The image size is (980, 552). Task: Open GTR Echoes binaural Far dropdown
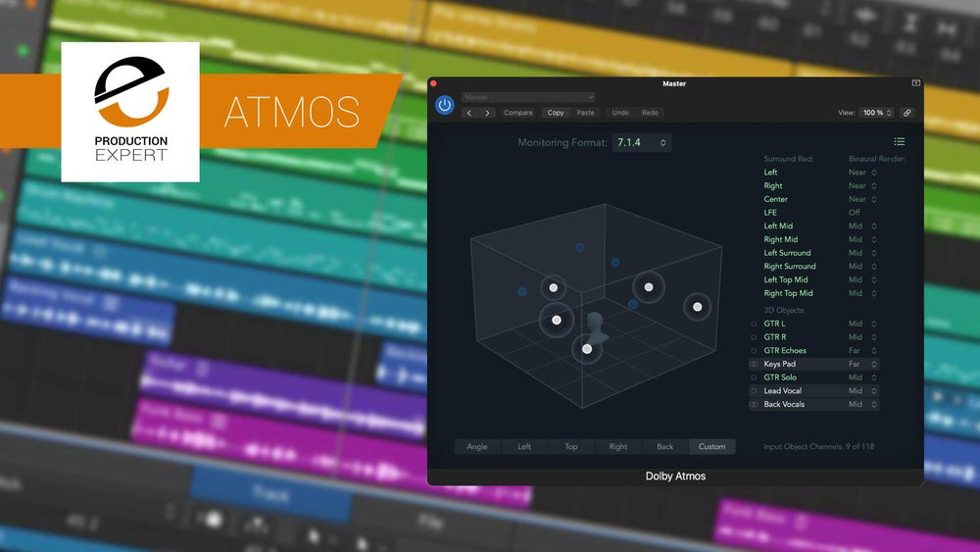862,351
